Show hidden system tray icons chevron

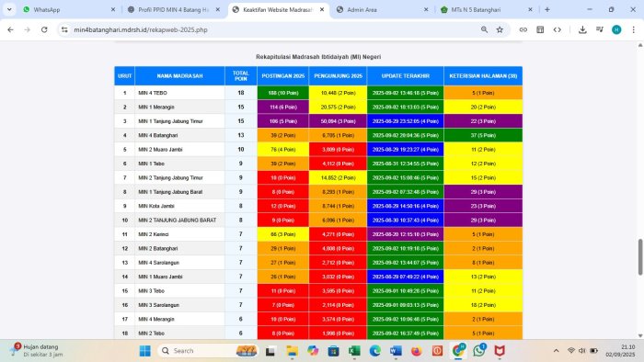[x=556, y=351]
